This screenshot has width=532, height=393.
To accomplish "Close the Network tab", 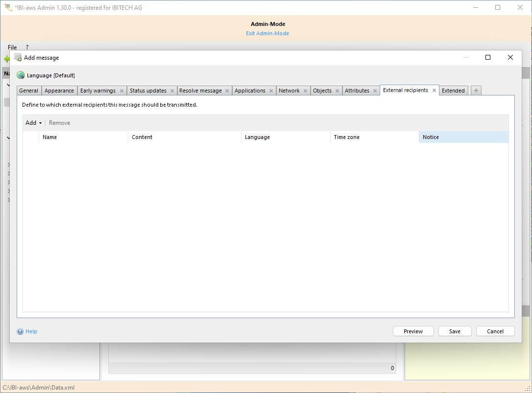I will click(x=305, y=91).
